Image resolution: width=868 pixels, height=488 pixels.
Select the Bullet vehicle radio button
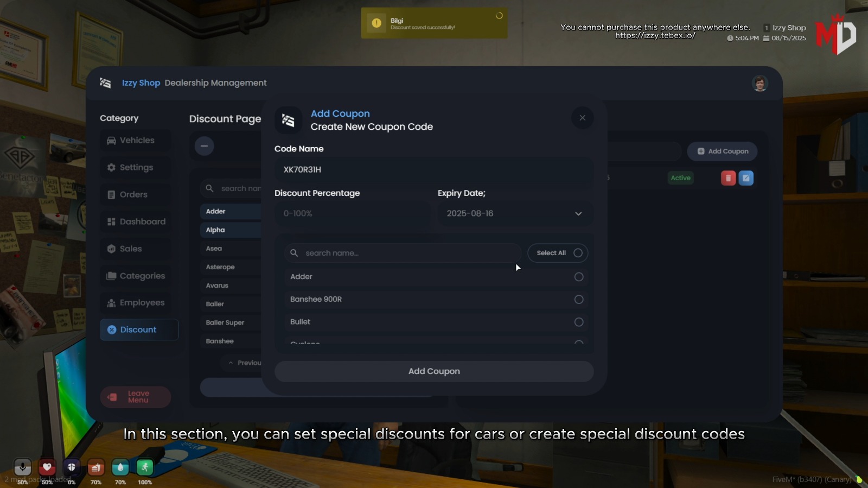pos(579,322)
